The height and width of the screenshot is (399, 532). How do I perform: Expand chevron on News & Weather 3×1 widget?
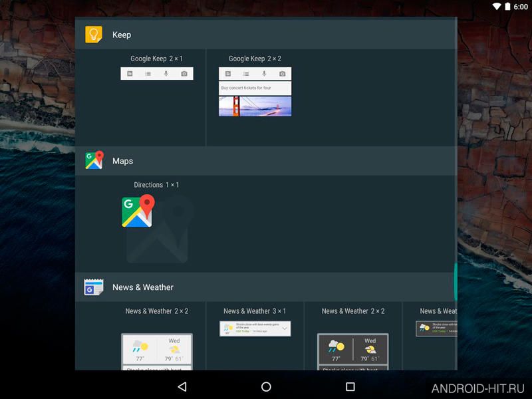[285, 328]
